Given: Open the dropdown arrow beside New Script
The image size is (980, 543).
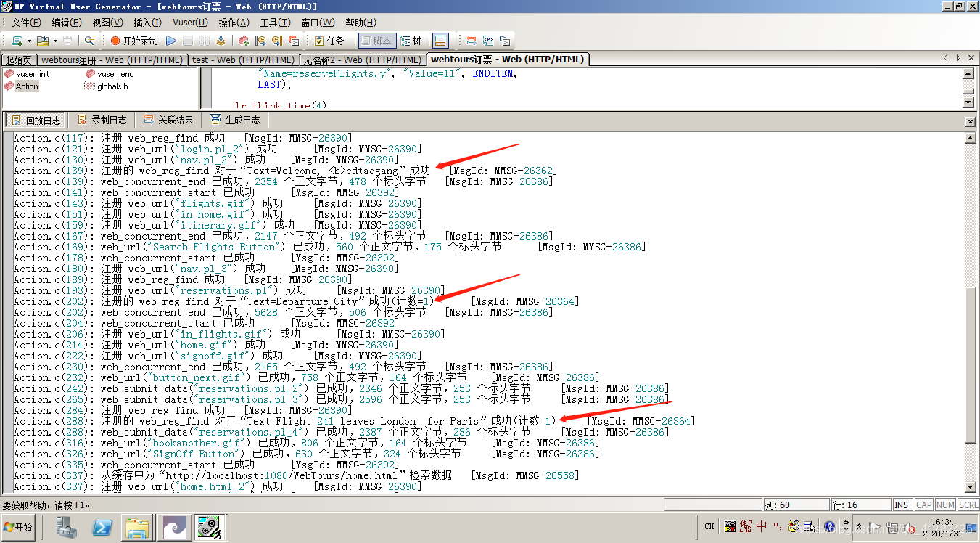Looking at the screenshot, I should coord(28,41).
